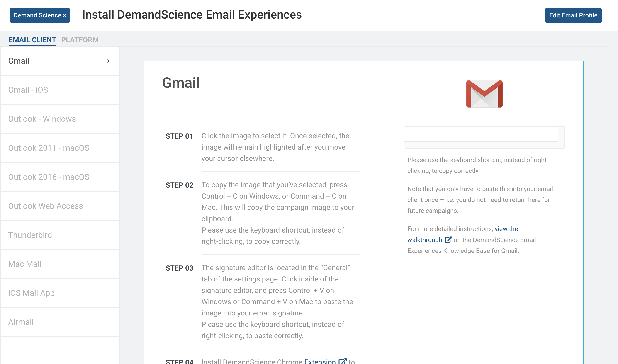Expand the Gmail chevron arrow in sidebar
Image resolution: width=618 pixels, height=364 pixels.
pos(108,61)
